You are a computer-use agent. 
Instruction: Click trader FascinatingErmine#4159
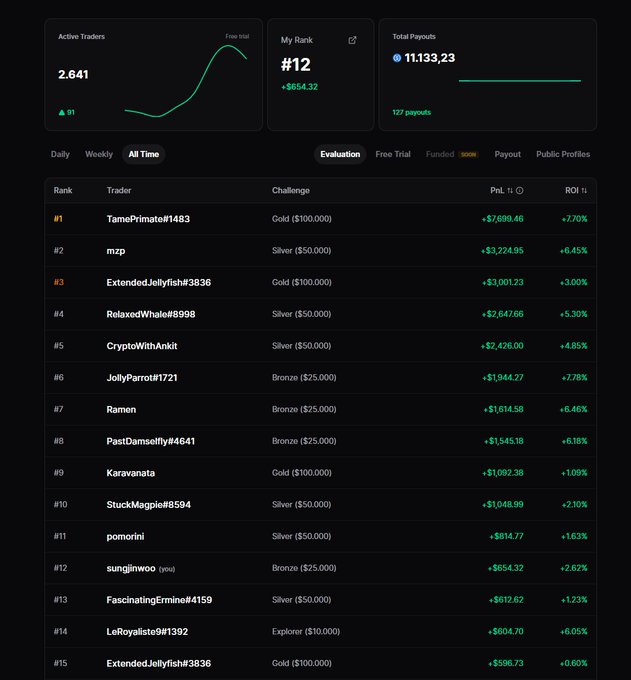pyautogui.click(x=159, y=600)
